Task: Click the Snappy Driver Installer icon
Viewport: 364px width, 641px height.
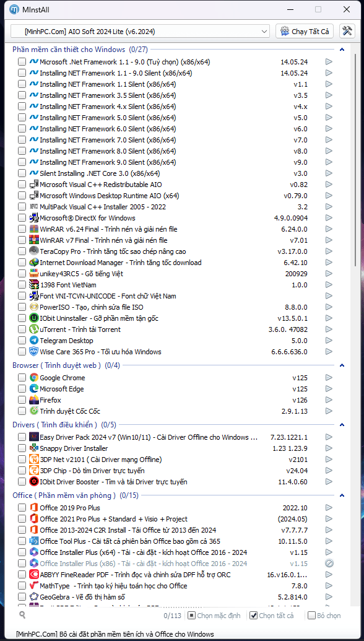Action: 34,448
